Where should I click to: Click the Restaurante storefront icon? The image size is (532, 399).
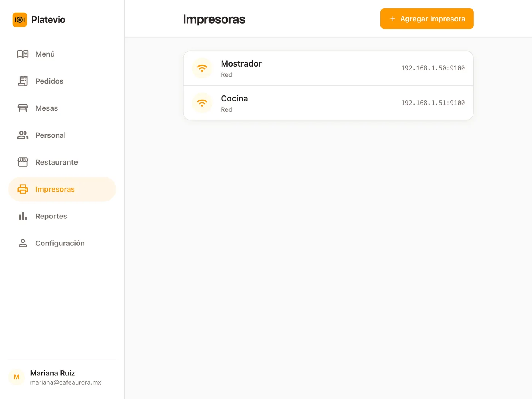[x=23, y=162]
